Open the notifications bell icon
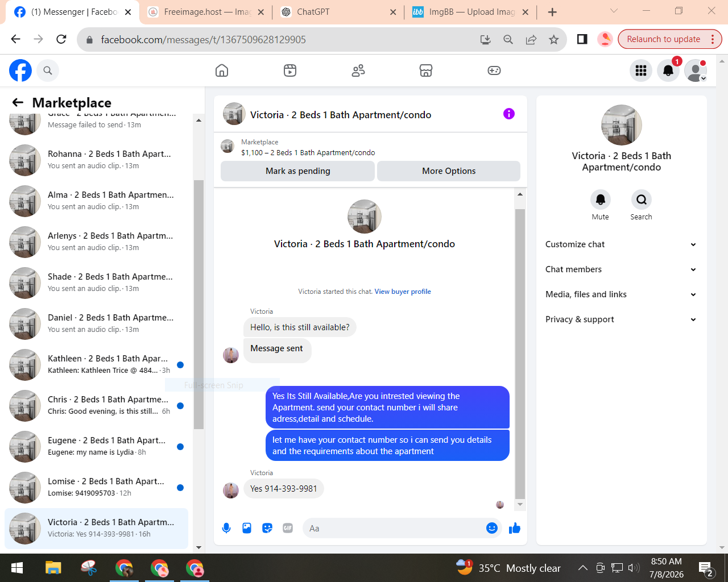Image resolution: width=728 pixels, height=582 pixels. [668, 70]
